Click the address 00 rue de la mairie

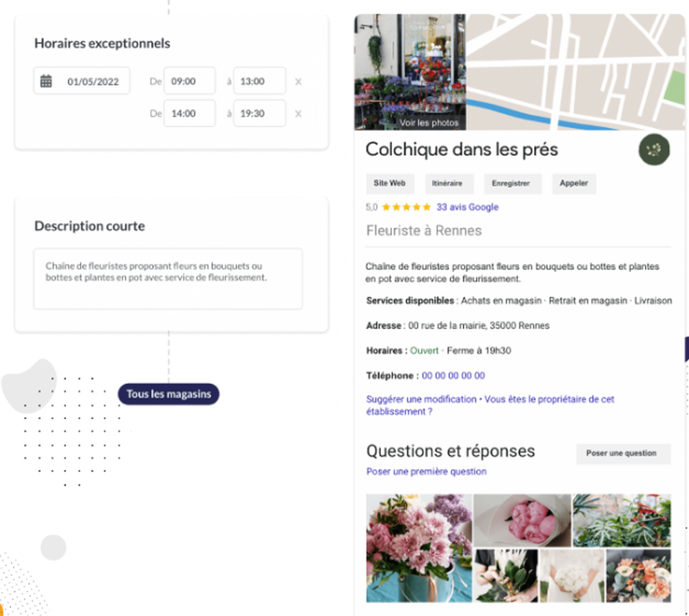479,326
